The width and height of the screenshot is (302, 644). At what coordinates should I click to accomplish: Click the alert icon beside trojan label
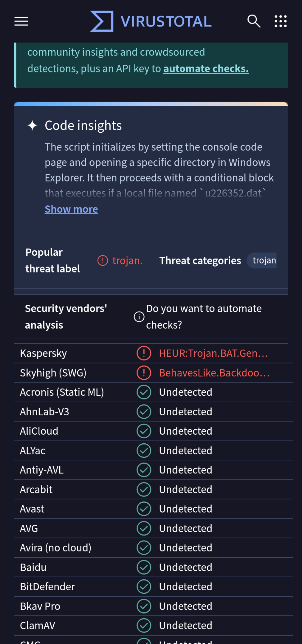point(103,261)
